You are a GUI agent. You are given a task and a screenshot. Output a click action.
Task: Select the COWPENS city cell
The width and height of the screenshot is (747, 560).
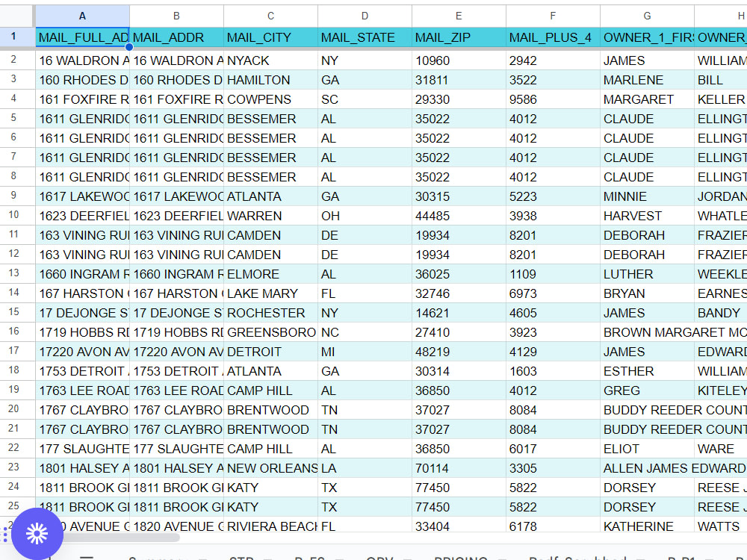point(270,99)
